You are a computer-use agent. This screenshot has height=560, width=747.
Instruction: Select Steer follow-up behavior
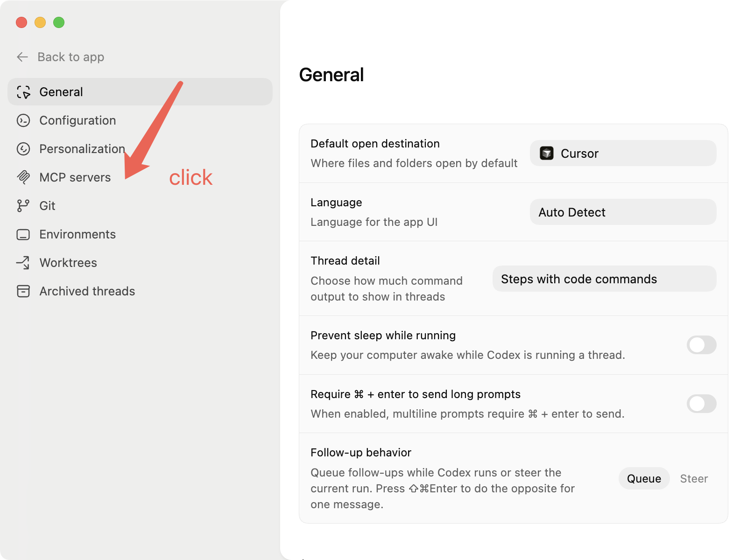694,479
